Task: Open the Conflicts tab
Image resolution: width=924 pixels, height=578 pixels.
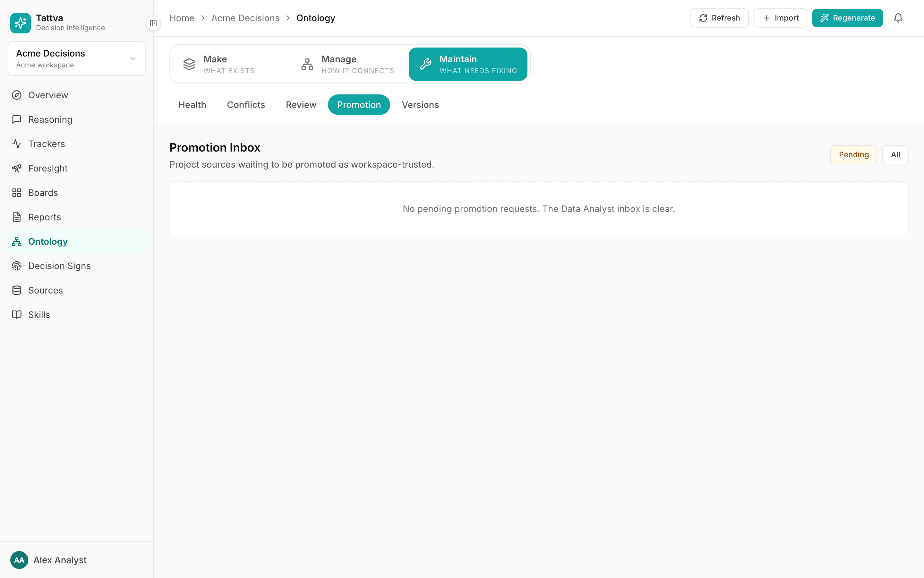Action: click(246, 105)
